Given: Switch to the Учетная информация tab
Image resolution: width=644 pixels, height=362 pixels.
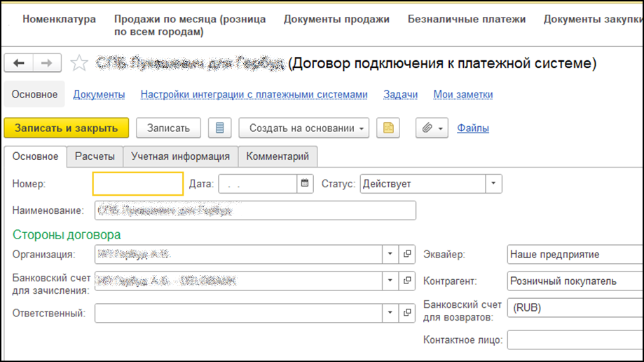Looking at the screenshot, I should (x=180, y=156).
